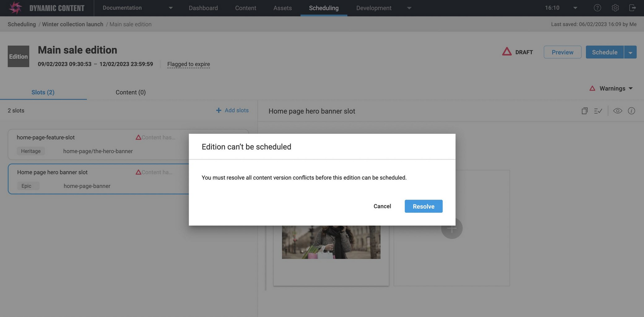Select the hero banner image thumbnail
This screenshot has width=644, height=317.
331,242
